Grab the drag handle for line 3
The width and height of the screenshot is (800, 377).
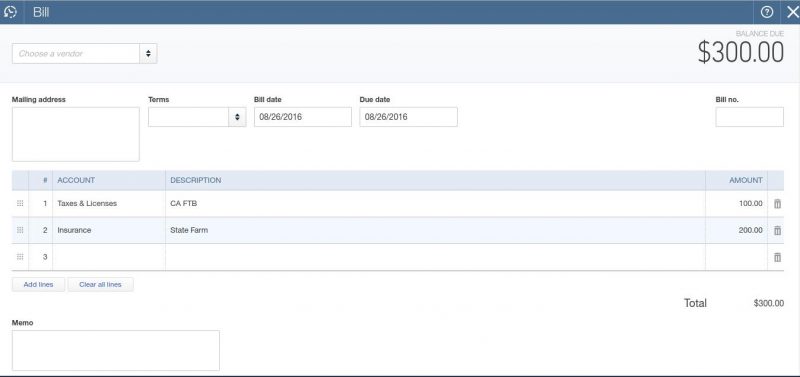[x=20, y=257]
